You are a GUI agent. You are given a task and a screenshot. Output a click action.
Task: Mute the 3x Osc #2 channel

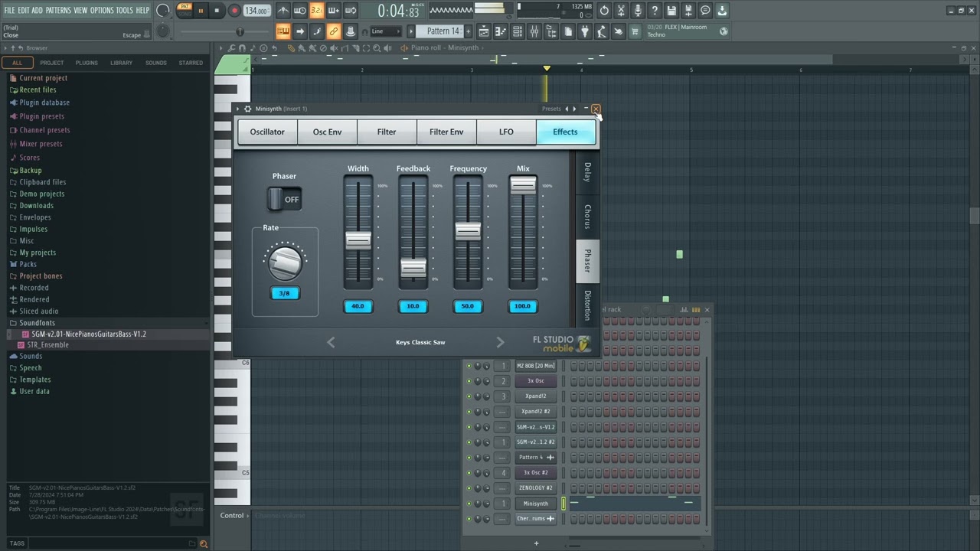(469, 473)
